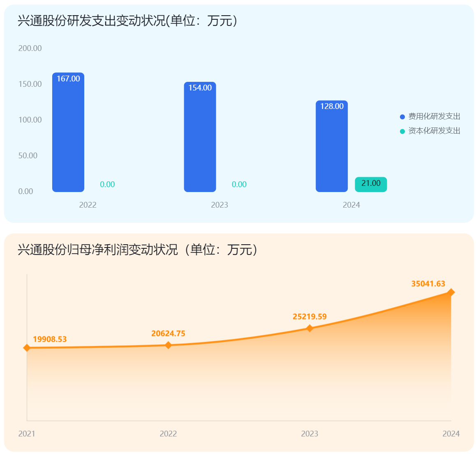476x456 pixels.
Task: Toggle the 费用化研发支出 legend series
Action: [x=430, y=116]
